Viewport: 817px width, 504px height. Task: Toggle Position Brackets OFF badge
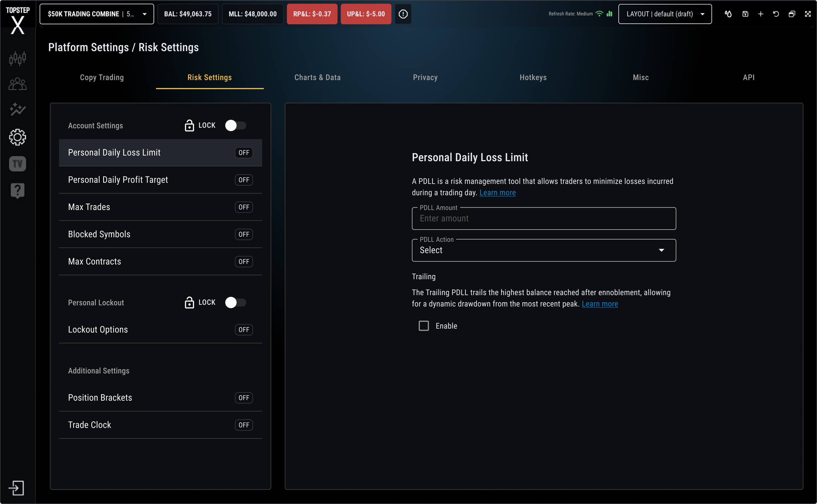coord(243,398)
